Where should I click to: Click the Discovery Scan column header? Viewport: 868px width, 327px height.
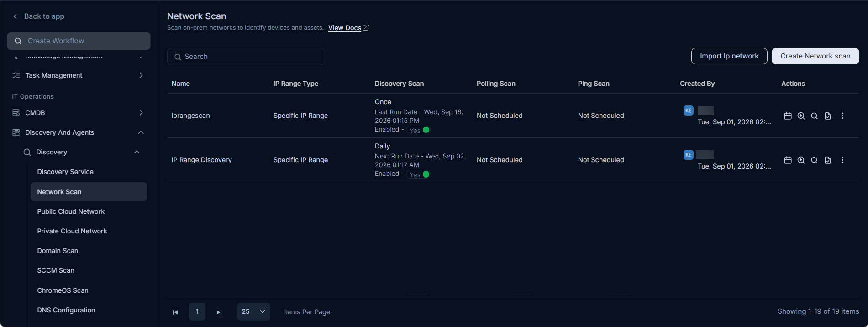click(x=399, y=84)
